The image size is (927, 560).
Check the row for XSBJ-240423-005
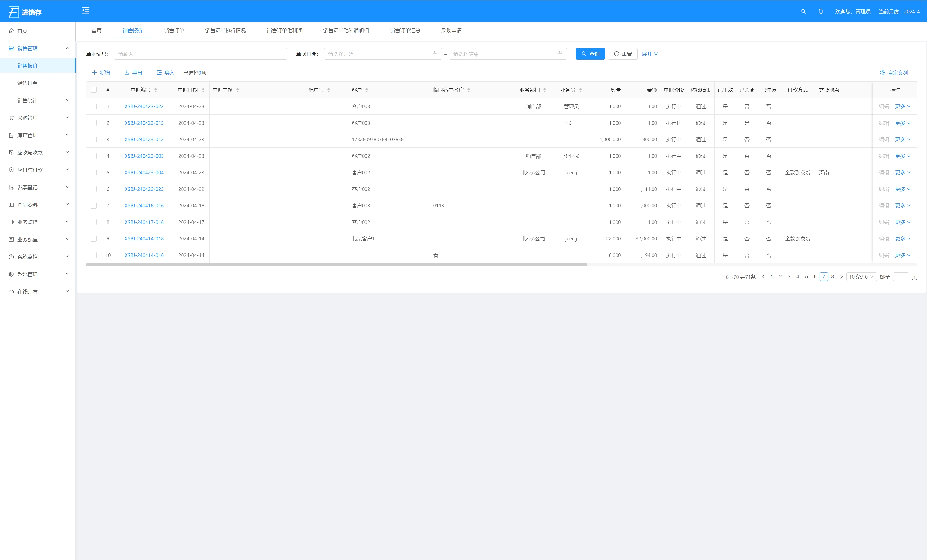coord(94,156)
